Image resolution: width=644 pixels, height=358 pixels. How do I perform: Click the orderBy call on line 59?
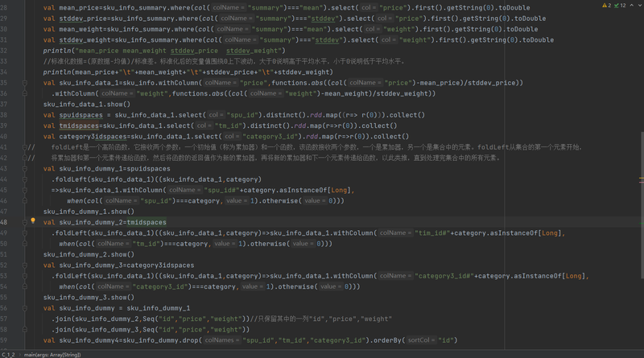pos(389,340)
